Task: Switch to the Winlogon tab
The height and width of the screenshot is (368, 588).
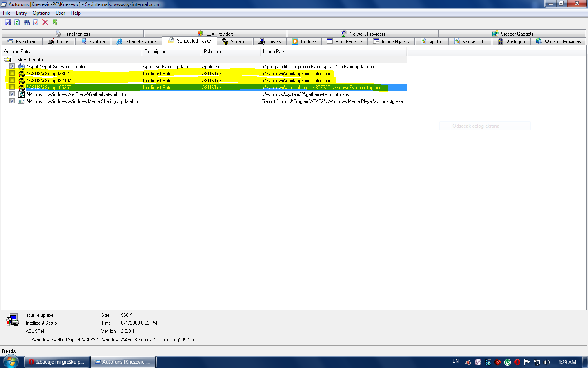Action: [x=511, y=41]
